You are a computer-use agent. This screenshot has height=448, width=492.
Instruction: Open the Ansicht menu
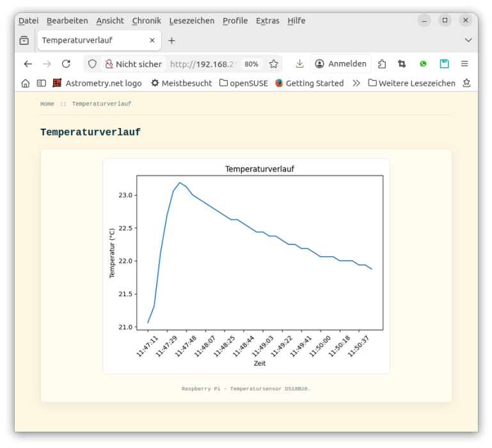[110, 20]
